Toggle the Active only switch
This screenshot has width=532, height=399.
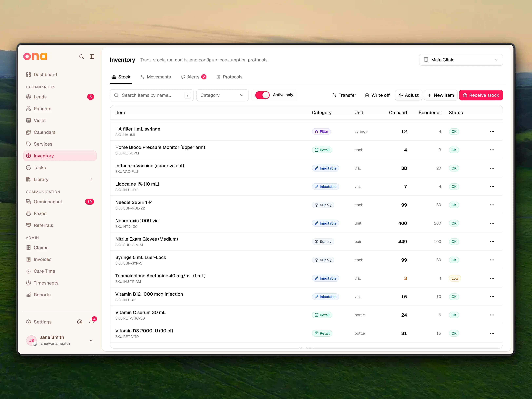(262, 95)
